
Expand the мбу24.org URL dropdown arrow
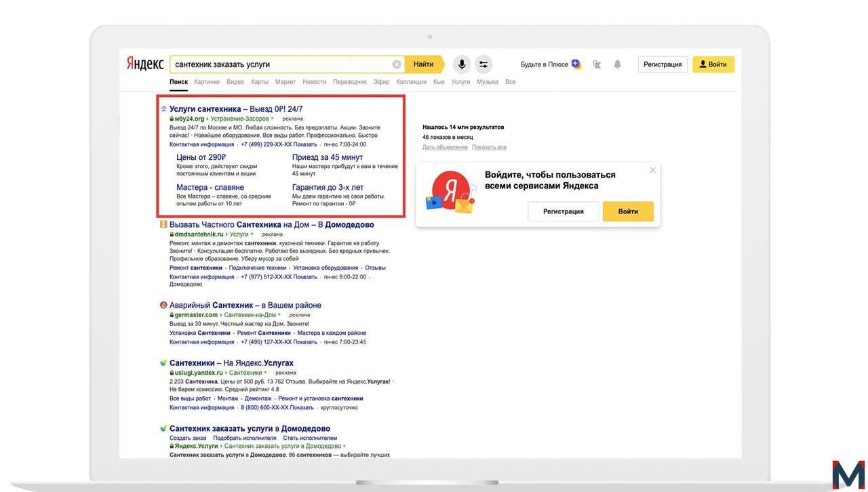click(272, 119)
